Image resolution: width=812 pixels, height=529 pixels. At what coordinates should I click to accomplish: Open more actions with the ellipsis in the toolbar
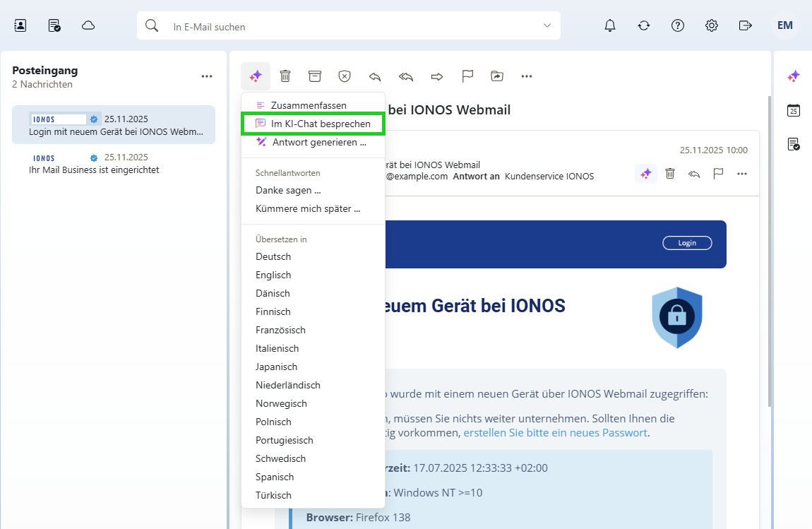pyautogui.click(x=526, y=76)
